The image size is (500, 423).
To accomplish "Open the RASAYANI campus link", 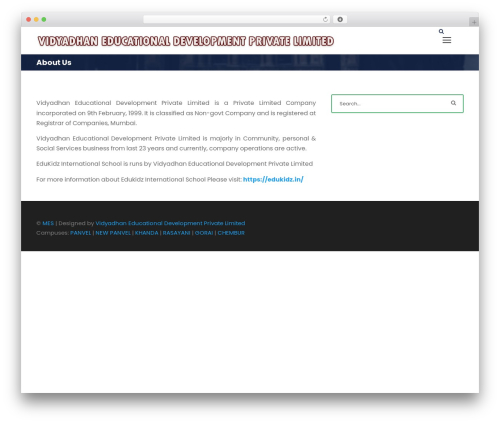I will [x=176, y=233].
